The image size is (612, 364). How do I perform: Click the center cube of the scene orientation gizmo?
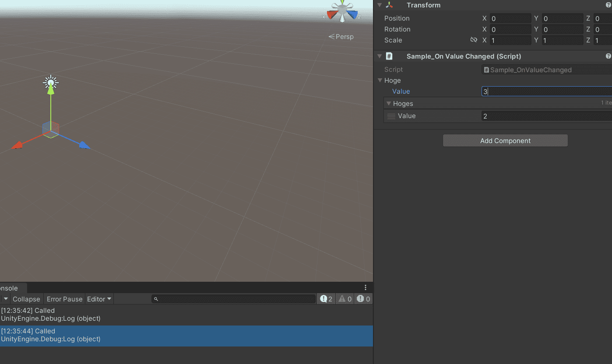point(342,10)
